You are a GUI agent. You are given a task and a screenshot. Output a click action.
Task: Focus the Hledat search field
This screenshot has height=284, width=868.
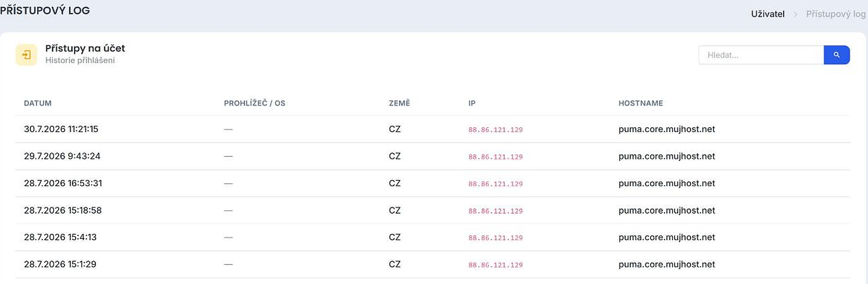(761, 55)
